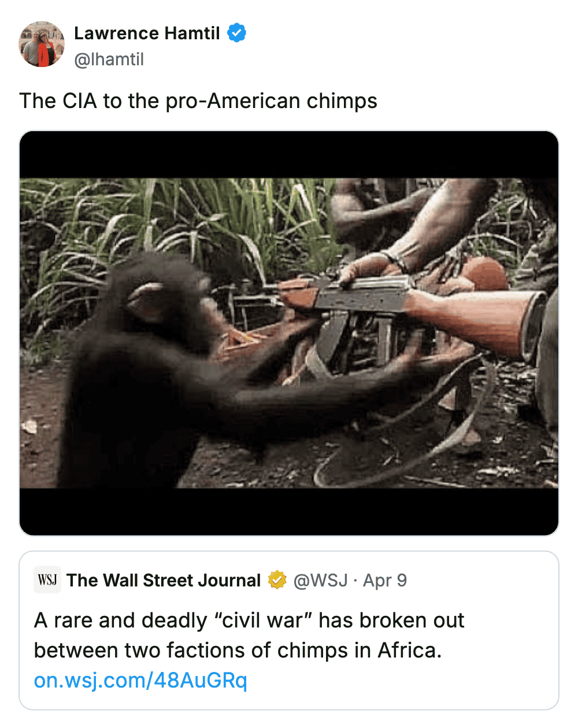Screen dimensions: 578x728
Task: Click the black letterbox bar above the video
Action: [x=289, y=155]
